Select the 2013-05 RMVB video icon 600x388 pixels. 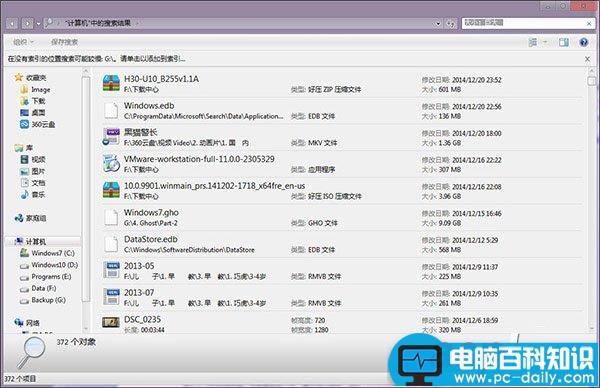click(x=111, y=270)
